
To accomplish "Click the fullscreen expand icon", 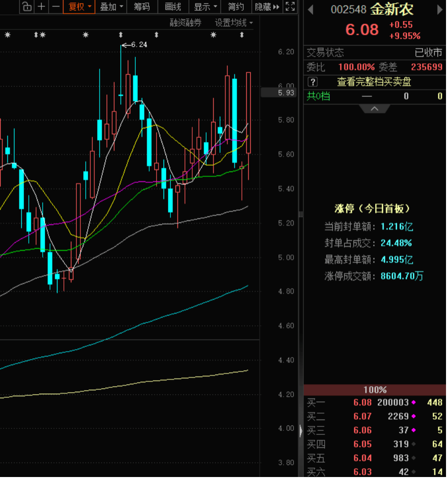I will [x=291, y=6].
